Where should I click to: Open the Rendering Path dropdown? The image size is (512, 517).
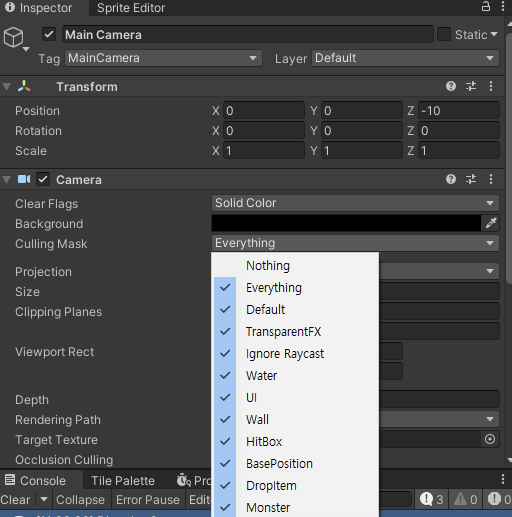pos(439,419)
